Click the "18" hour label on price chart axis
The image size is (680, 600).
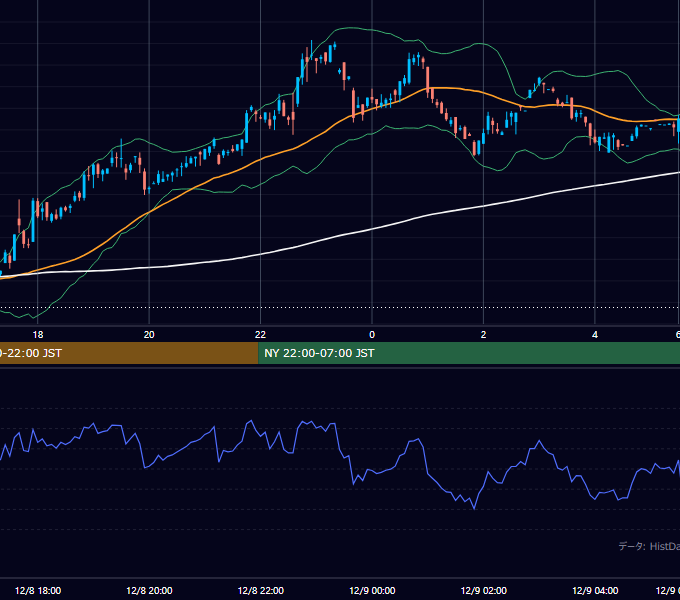38,335
